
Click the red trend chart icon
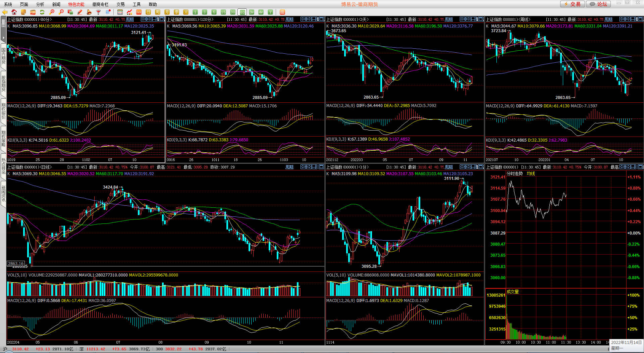coord(129,12)
